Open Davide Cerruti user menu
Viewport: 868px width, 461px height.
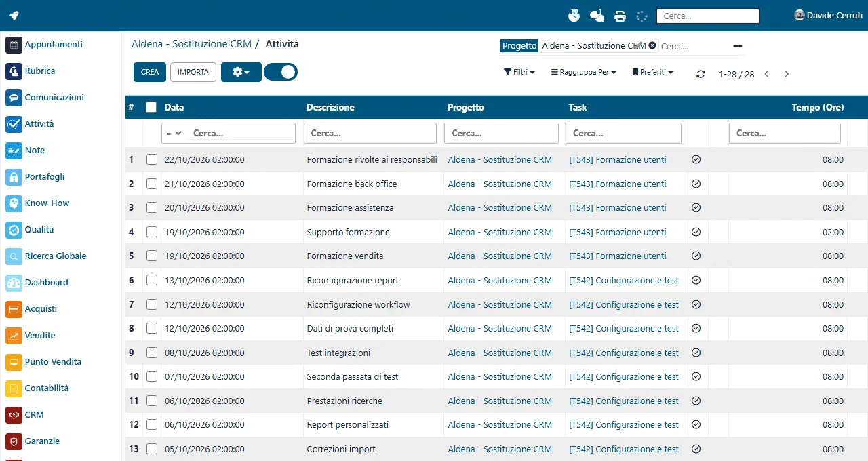pos(828,15)
